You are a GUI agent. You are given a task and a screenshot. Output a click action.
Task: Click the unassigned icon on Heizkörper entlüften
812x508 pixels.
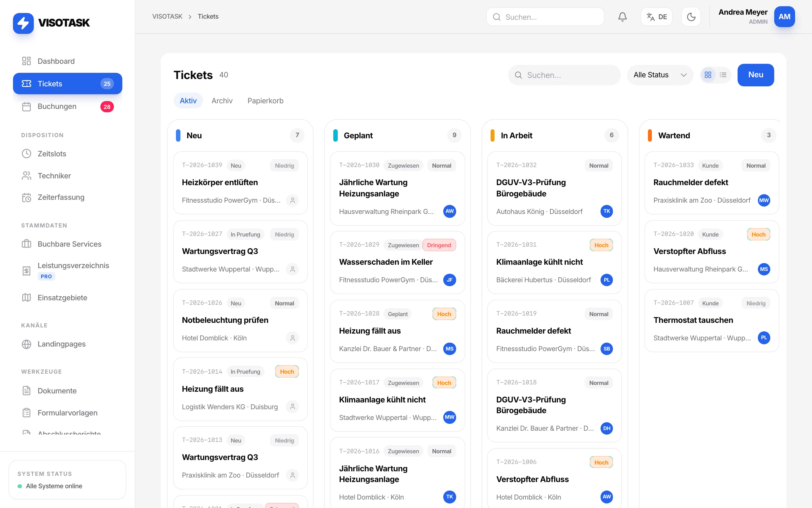tap(293, 200)
